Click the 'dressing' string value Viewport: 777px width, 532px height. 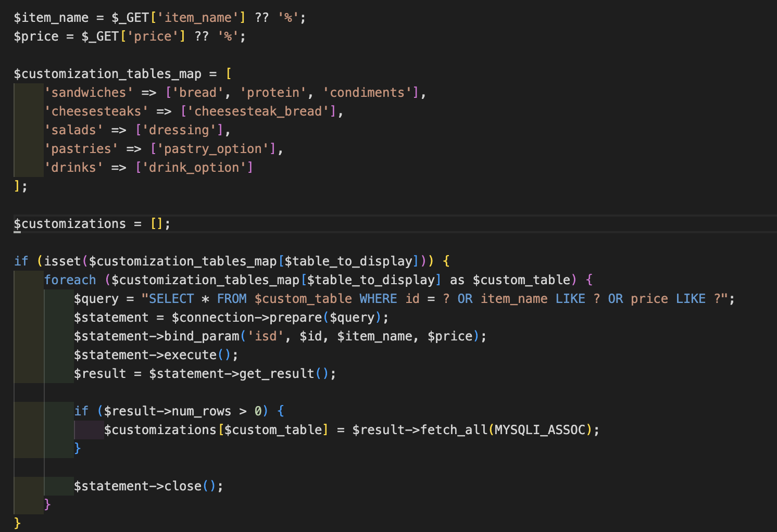pos(179,130)
